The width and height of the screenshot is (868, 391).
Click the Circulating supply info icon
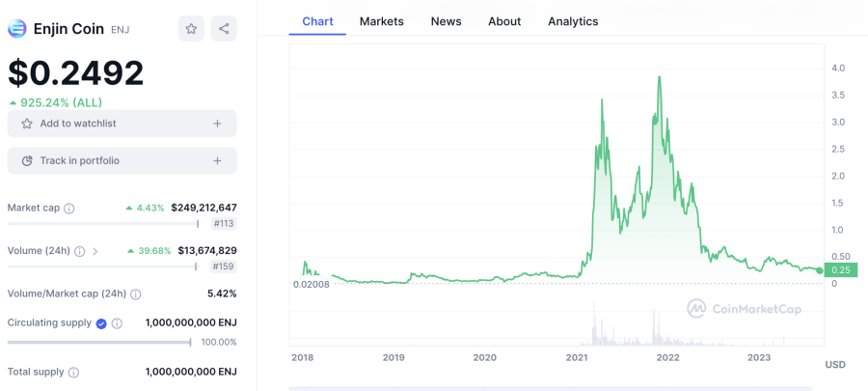117,323
